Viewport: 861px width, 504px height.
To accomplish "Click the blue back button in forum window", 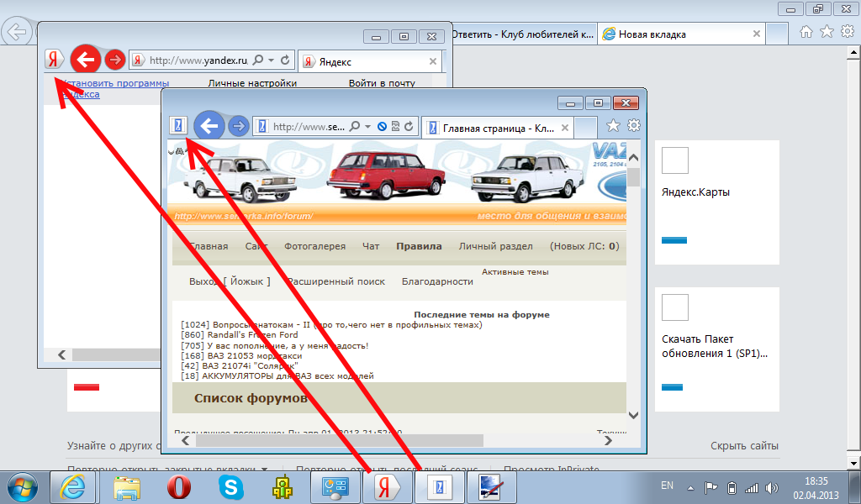I will (x=209, y=127).
